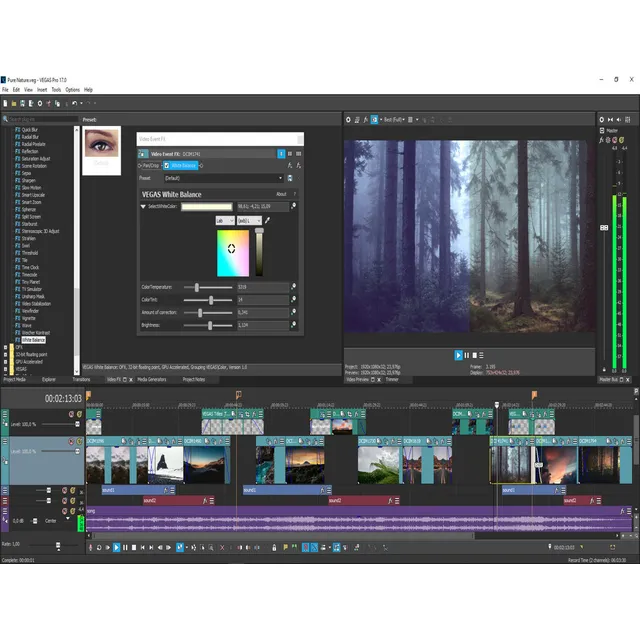Click Master FX icon in Master Bus
Image resolution: width=640 pixels, height=640 pixels.
[601, 140]
